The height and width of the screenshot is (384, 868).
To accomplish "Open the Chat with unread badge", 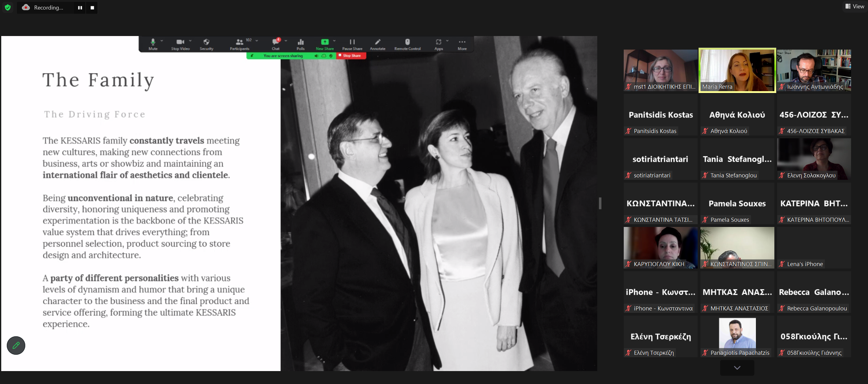I will tap(276, 44).
